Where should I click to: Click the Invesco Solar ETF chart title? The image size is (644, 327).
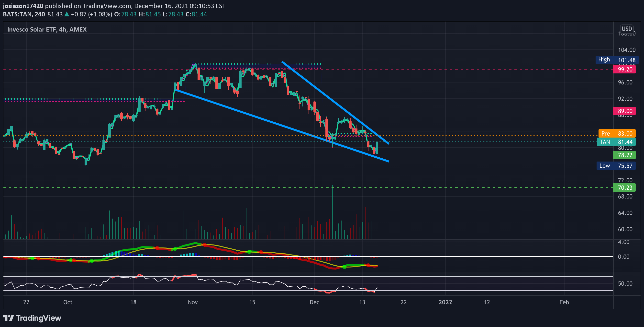(x=47, y=29)
